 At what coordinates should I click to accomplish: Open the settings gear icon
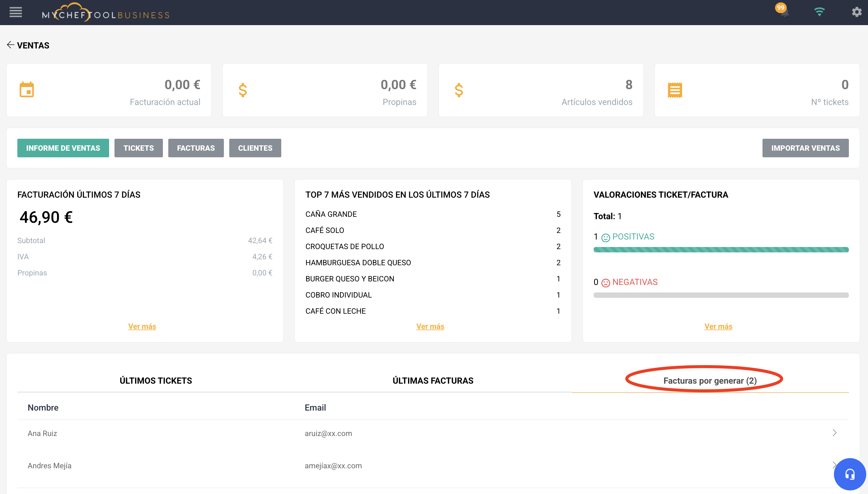856,12
